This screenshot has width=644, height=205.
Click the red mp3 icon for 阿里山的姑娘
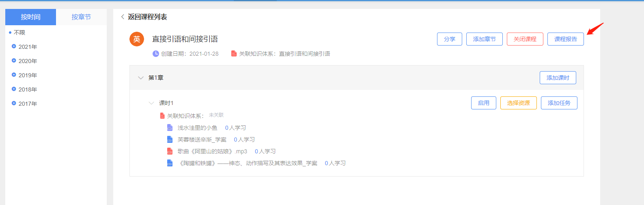coord(170,151)
